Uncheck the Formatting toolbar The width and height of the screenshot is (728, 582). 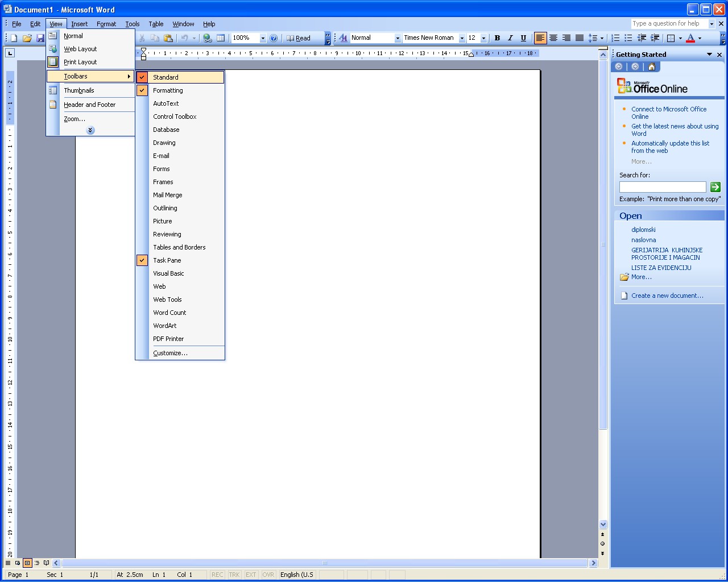point(180,90)
